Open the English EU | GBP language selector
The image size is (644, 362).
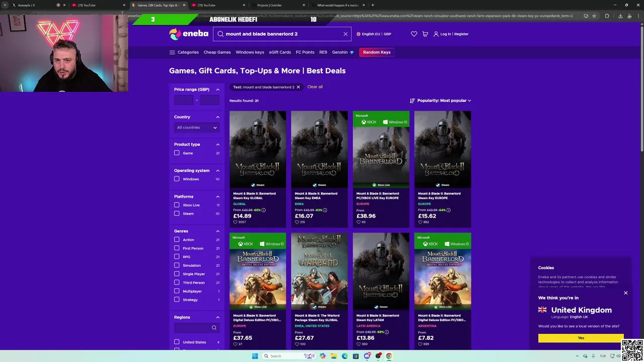[374, 34]
